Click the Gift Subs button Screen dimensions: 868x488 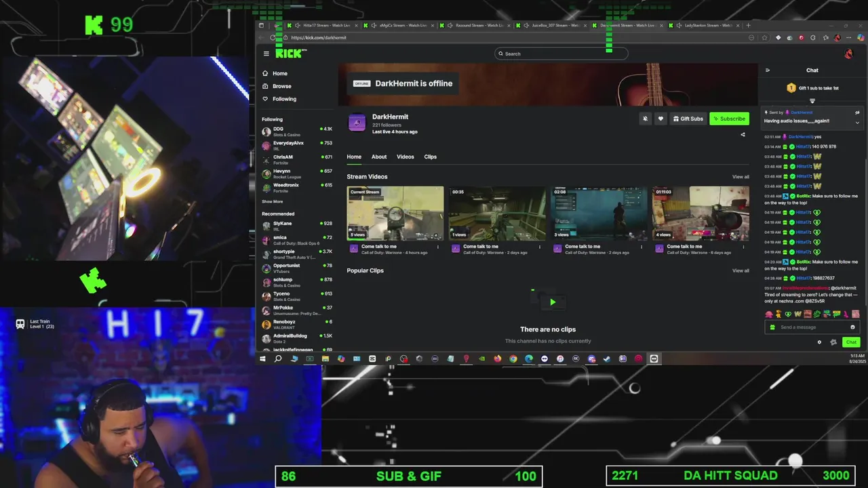(688, 119)
